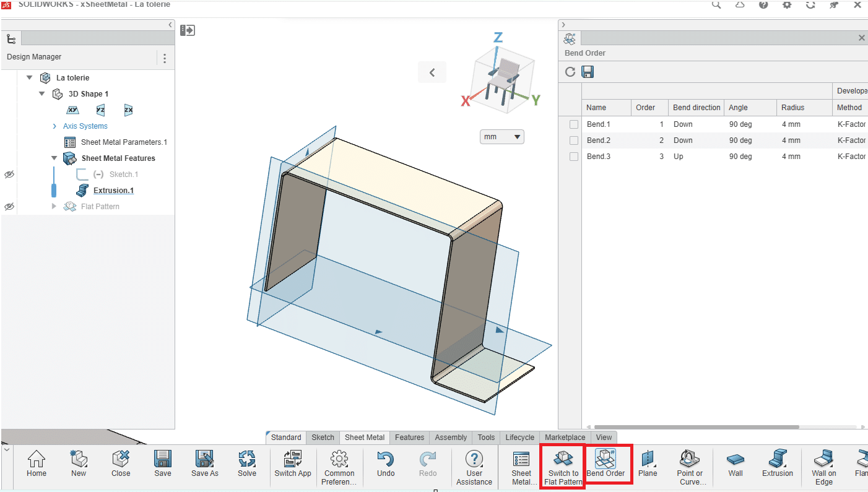Viewport: 868px width, 492px height.
Task: Open User Assistance help
Action: 474,467
